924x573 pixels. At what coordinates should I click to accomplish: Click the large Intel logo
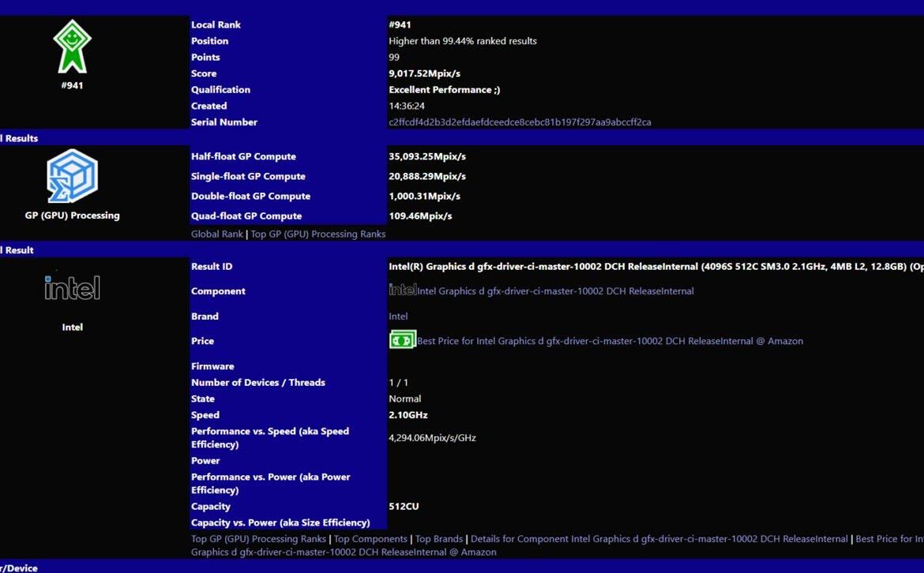[x=72, y=288]
